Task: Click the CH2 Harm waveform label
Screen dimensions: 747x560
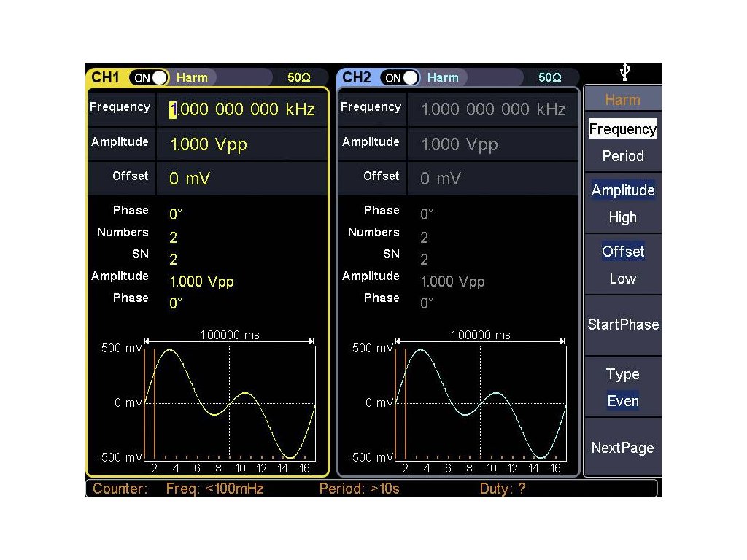Action: [443, 77]
